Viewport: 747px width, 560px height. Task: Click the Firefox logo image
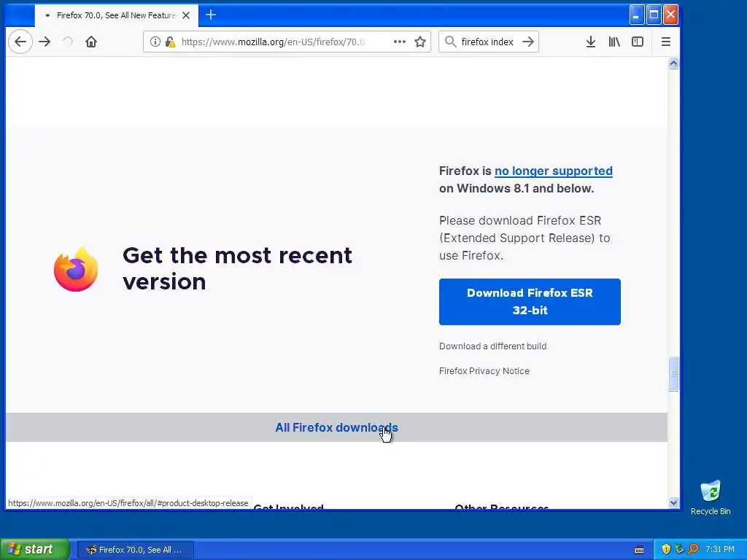(76, 269)
